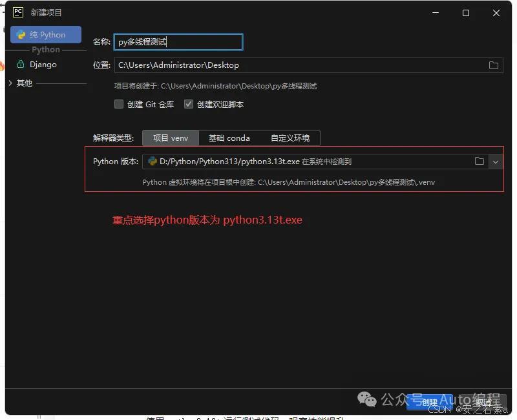Switch to 项目 venv interpreter tab
Screen dimensions: 517x420
click(171, 138)
